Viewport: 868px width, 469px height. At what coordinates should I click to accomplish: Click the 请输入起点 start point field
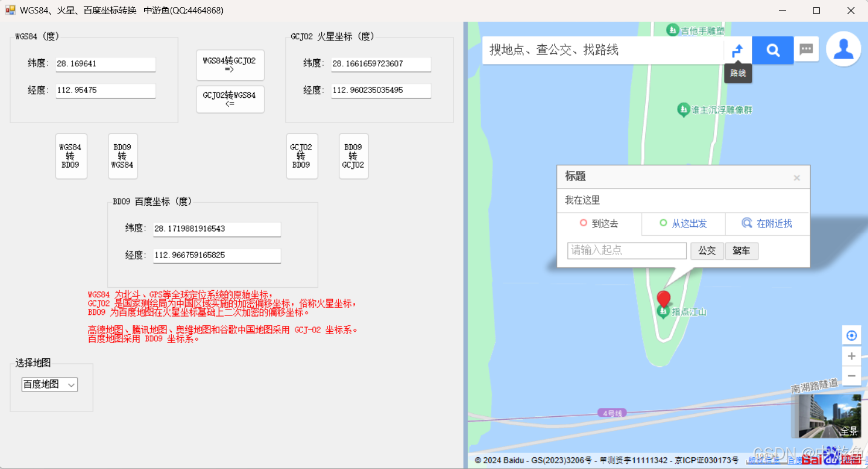(627, 250)
